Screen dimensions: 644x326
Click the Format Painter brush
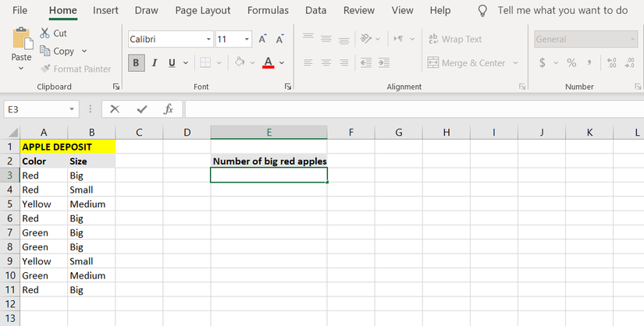coord(45,69)
